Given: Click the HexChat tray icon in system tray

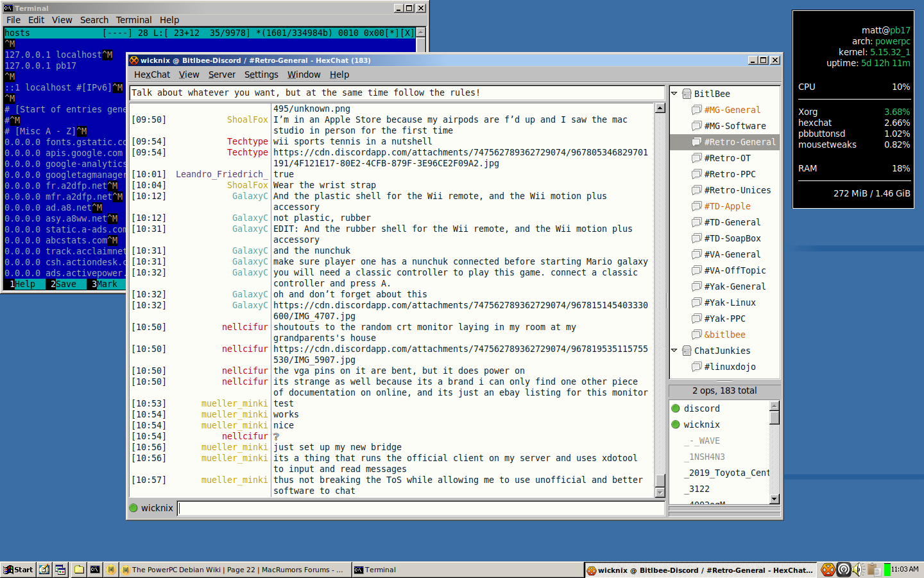Looking at the screenshot, I should [828, 570].
